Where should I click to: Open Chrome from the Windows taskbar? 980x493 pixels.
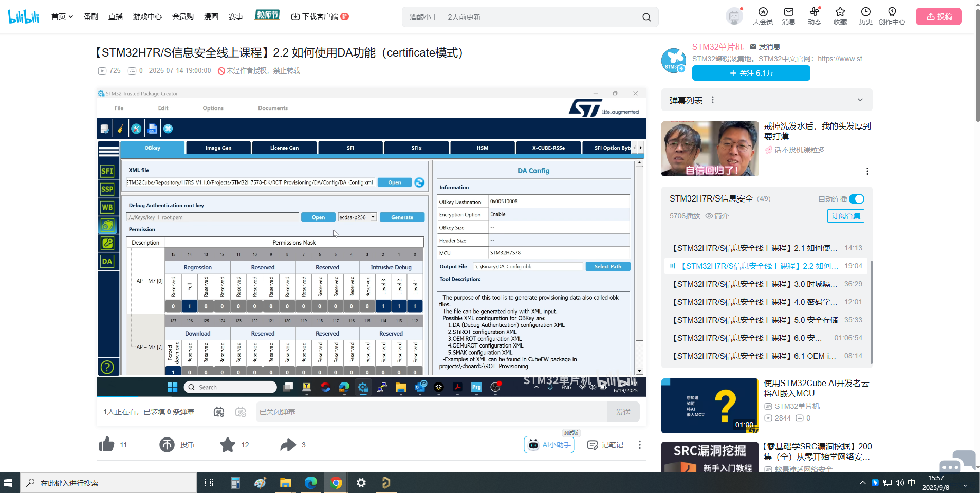pyautogui.click(x=336, y=483)
